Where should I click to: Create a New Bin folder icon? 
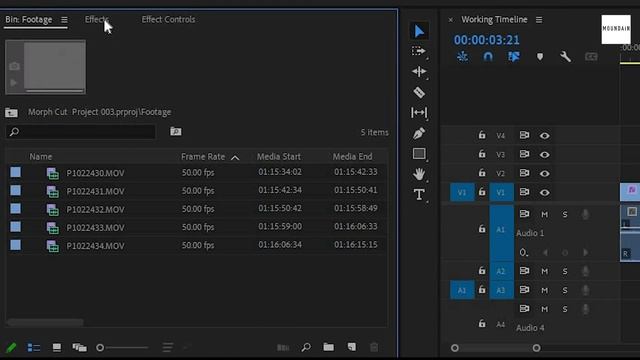coord(329,347)
